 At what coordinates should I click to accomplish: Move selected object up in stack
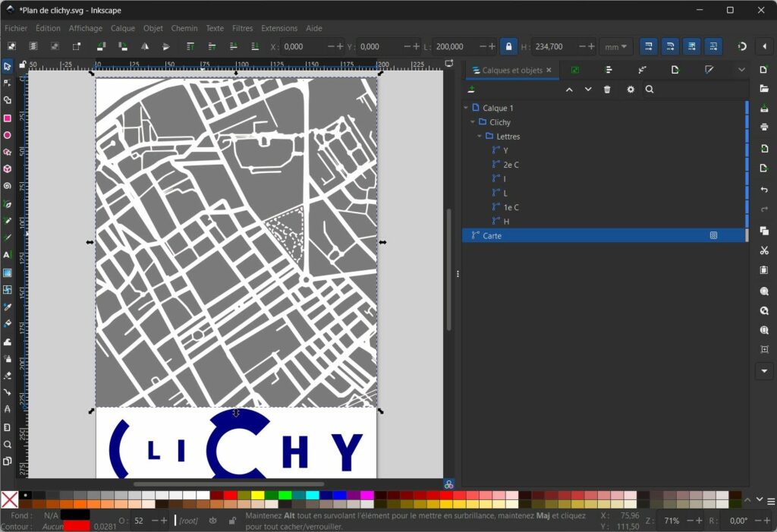569,90
